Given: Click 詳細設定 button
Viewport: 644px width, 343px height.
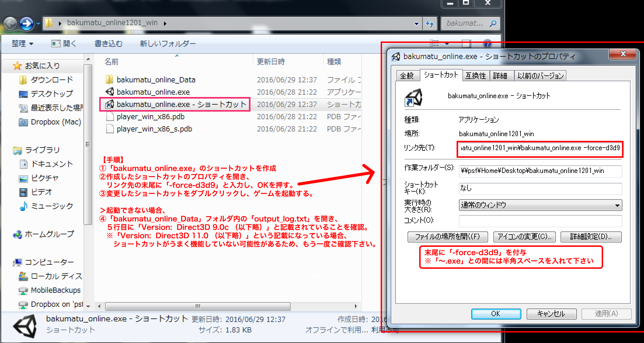Looking at the screenshot, I should (x=591, y=237).
